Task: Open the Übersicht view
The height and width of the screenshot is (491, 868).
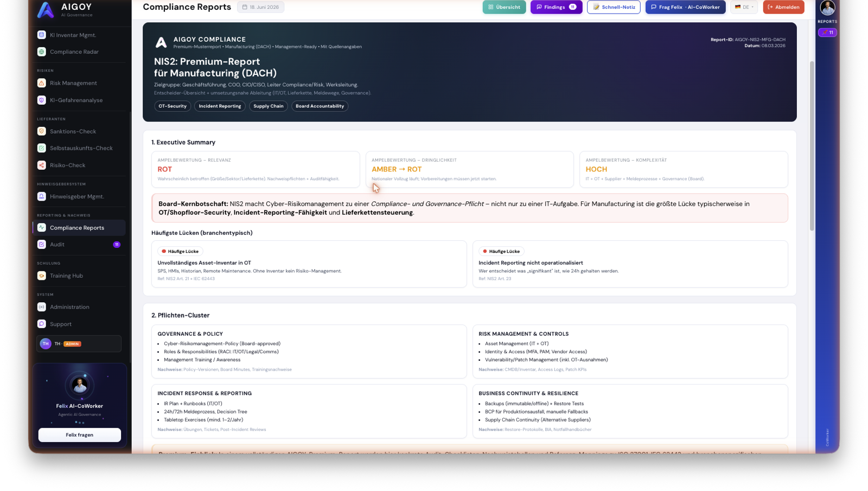Action: 504,7
